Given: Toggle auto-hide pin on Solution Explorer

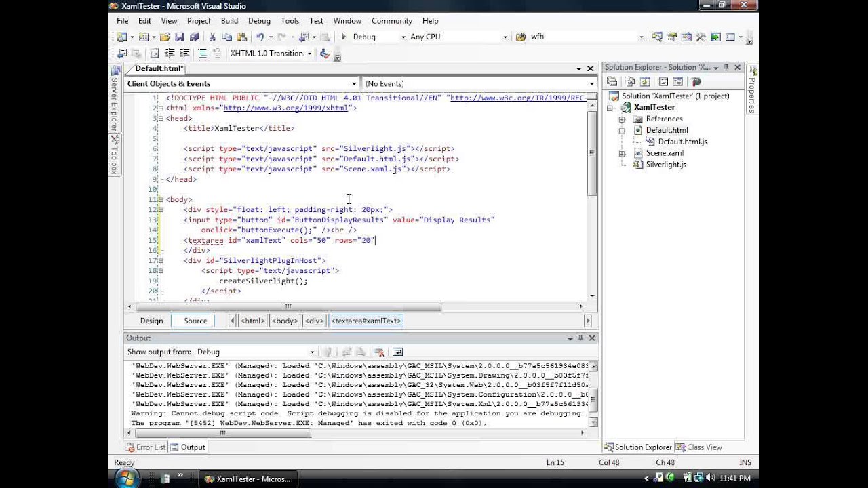Looking at the screenshot, I should 726,67.
